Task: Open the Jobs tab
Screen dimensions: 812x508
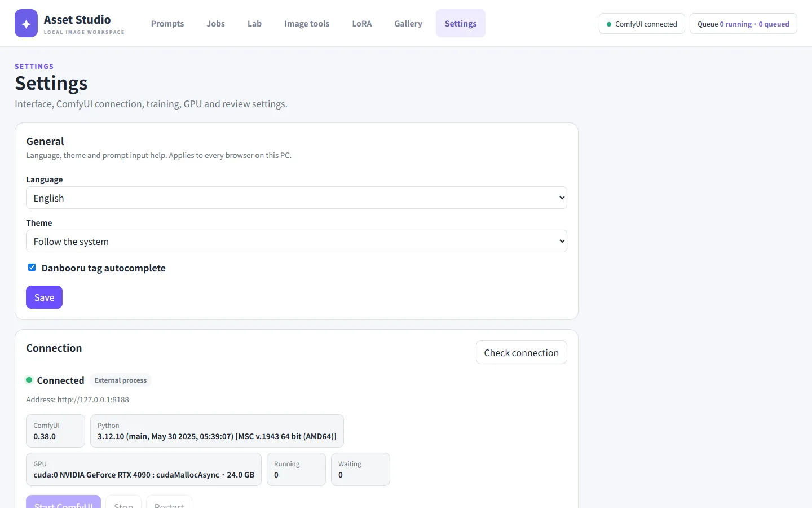Action: click(x=216, y=23)
